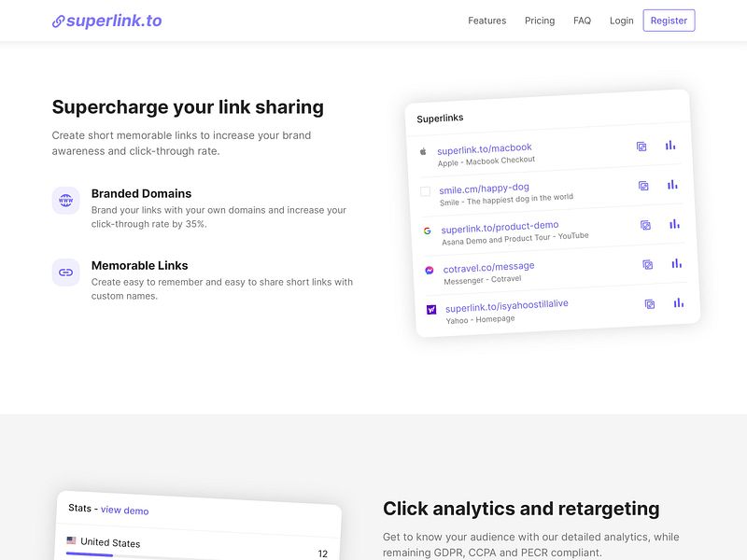Click the Messenger favicon beside cotravel.co link

tap(430, 271)
